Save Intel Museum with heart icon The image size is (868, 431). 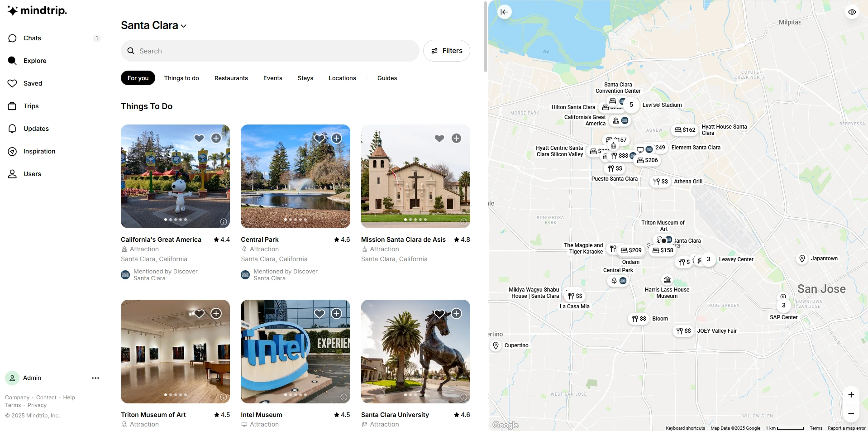320,314
